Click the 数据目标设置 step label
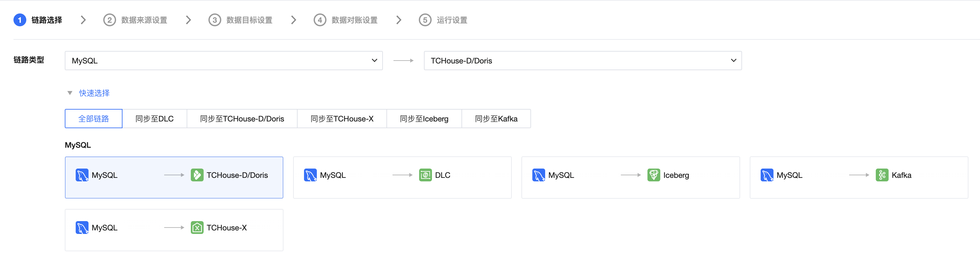980x257 pixels. click(x=249, y=20)
